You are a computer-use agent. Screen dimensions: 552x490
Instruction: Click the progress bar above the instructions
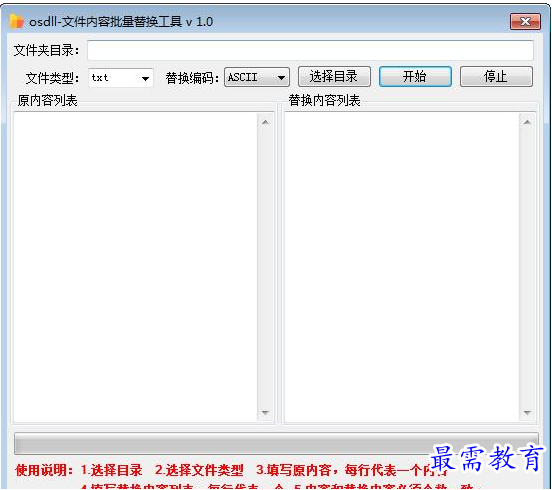276,443
